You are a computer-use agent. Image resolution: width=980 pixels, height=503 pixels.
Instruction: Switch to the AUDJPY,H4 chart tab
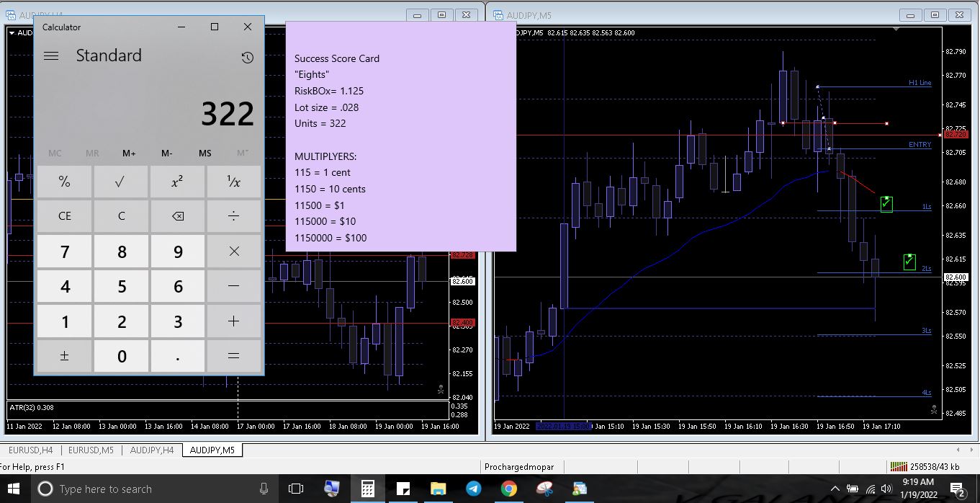[x=152, y=450]
